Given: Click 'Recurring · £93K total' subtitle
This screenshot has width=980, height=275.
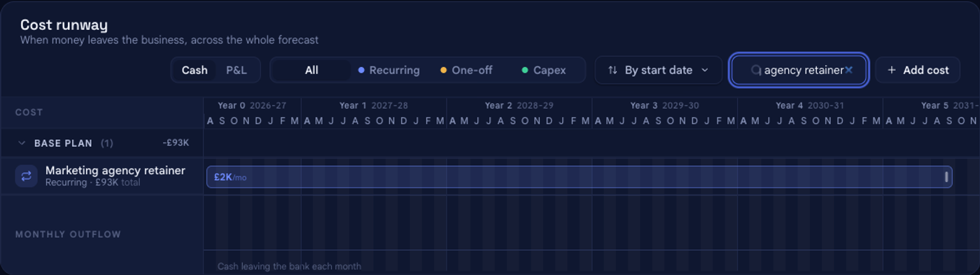Looking at the screenshot, I should coord(93,183).
